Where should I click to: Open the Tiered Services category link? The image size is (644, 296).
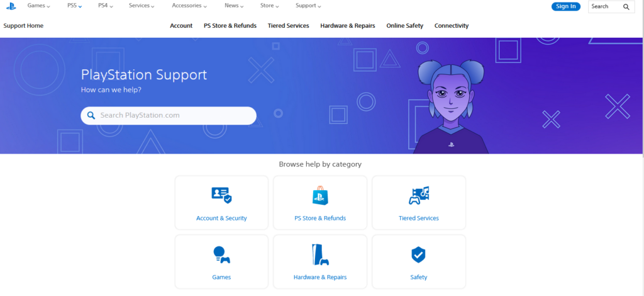click(418, 219)
